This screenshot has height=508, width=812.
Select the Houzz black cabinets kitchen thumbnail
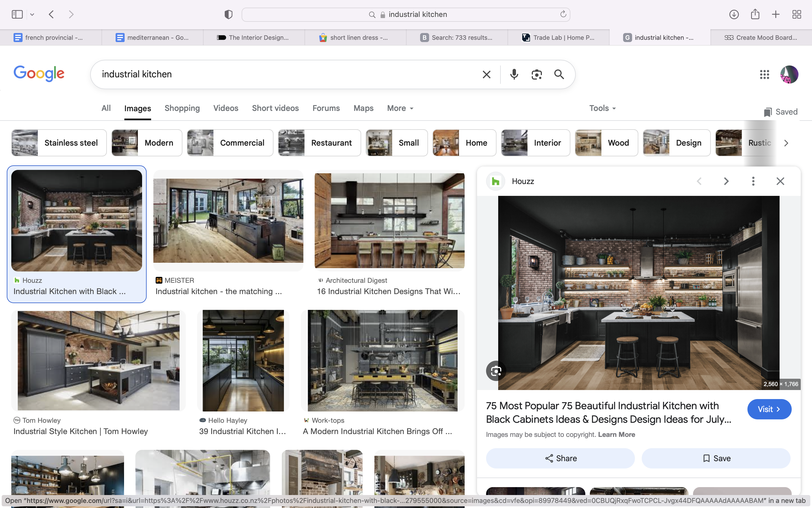coord(76,220)
